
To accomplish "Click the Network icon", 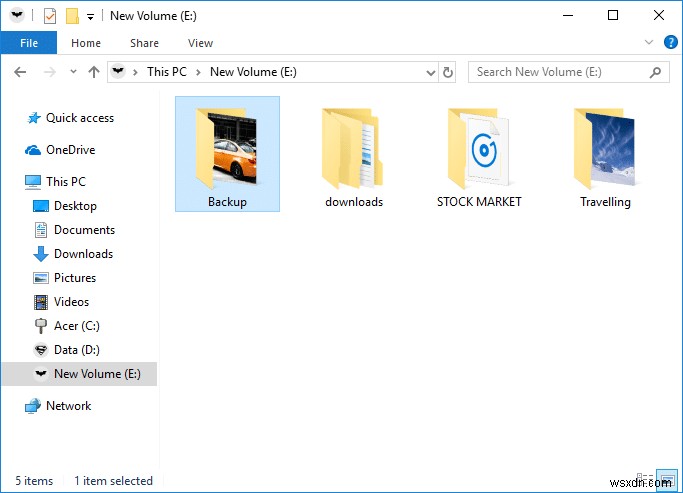I will (x=33, y=406).
